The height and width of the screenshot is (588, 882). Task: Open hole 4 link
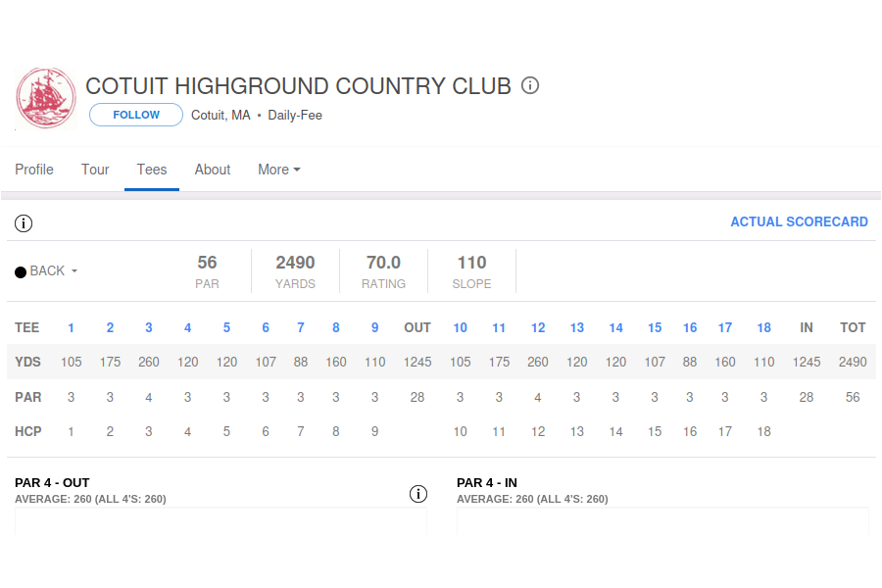point(188,328)
